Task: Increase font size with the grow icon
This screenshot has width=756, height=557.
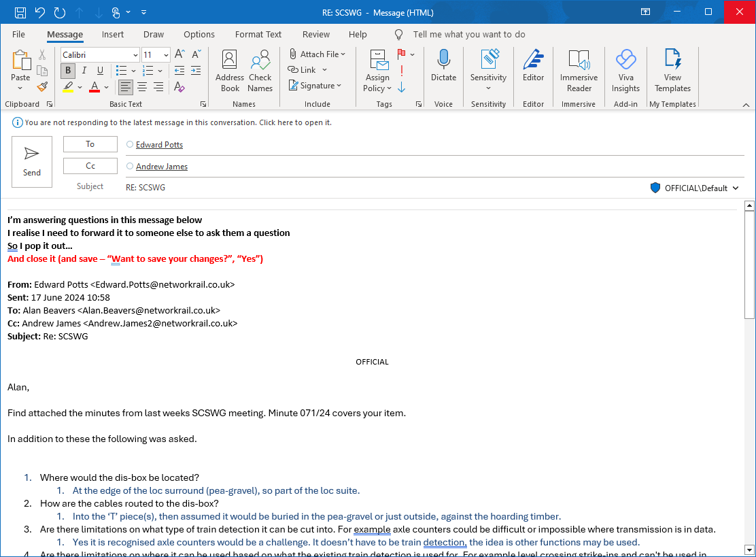Action: [179, 54]
